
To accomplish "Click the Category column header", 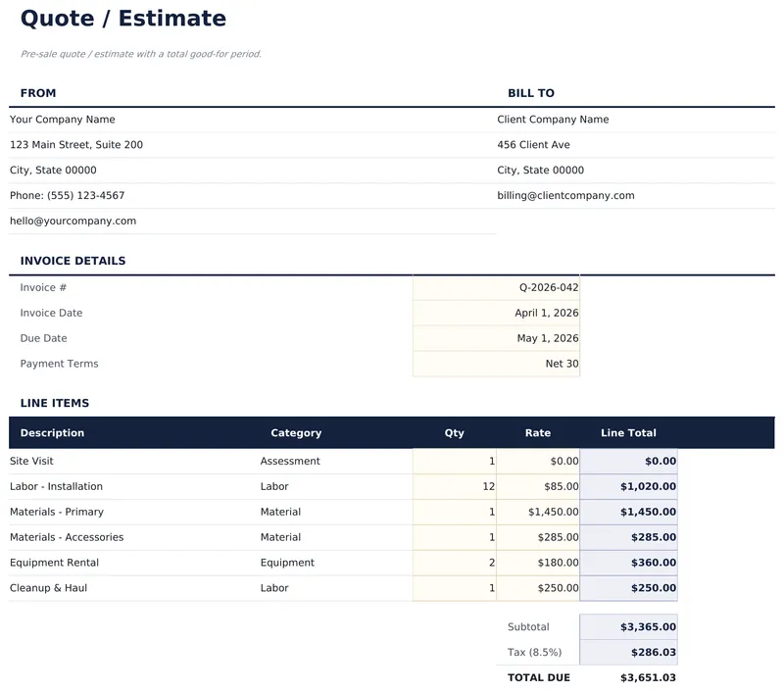I will [296, 433].
